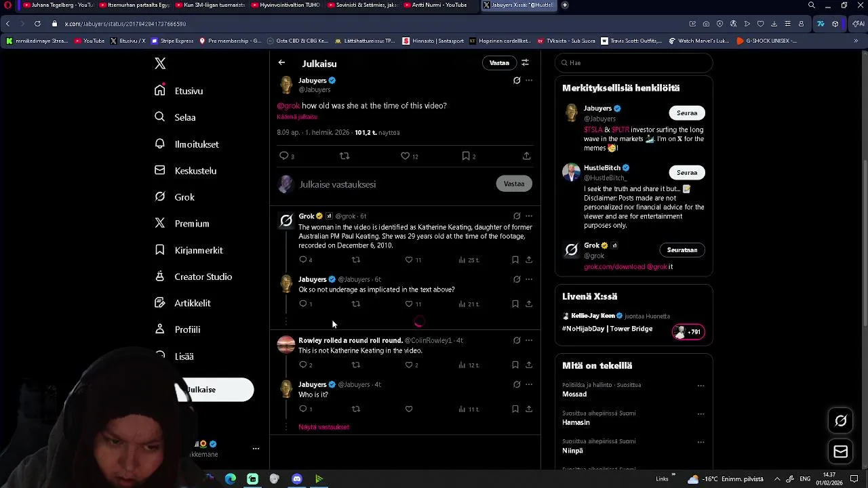Open more options for Hamasin trend

pos(701,414)
